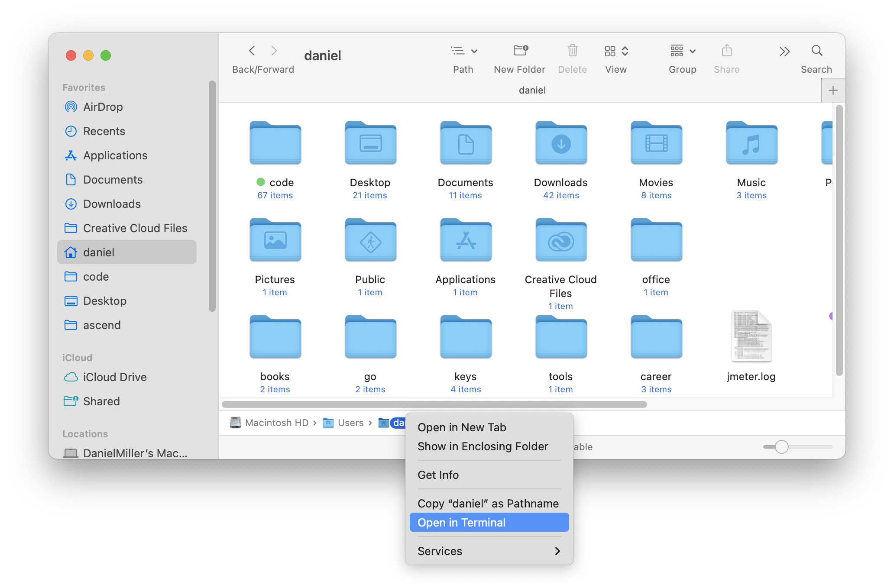Switch view mode with the View selector

(x=616, y=51)
